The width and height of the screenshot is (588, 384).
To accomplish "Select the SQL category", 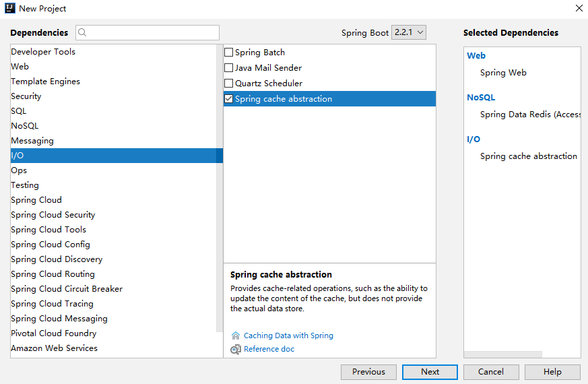I will click(x=113, y=111).
